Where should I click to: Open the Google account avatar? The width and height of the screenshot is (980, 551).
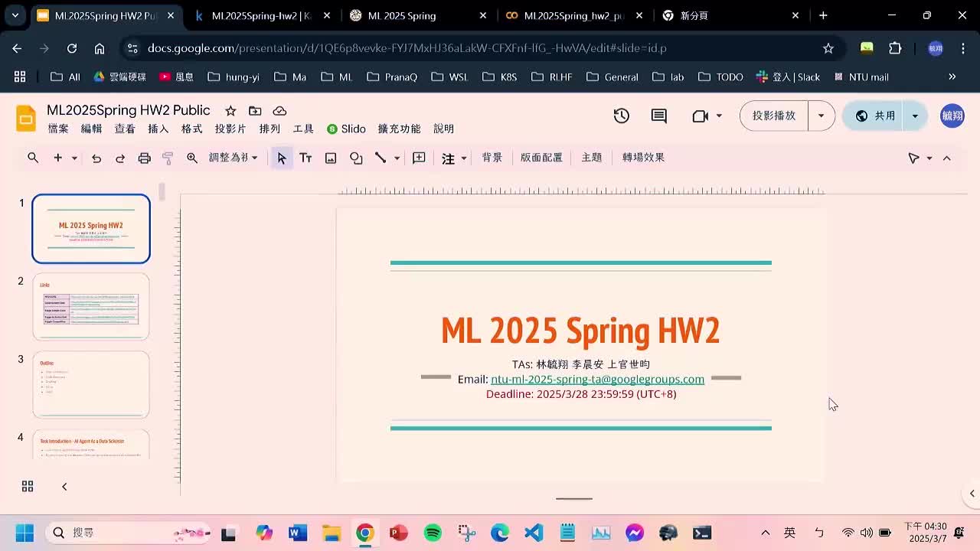952,116
